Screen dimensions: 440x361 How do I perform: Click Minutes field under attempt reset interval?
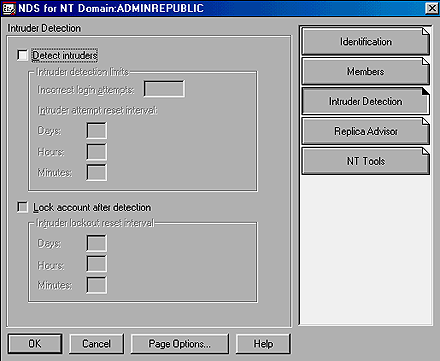coord(97,172)
